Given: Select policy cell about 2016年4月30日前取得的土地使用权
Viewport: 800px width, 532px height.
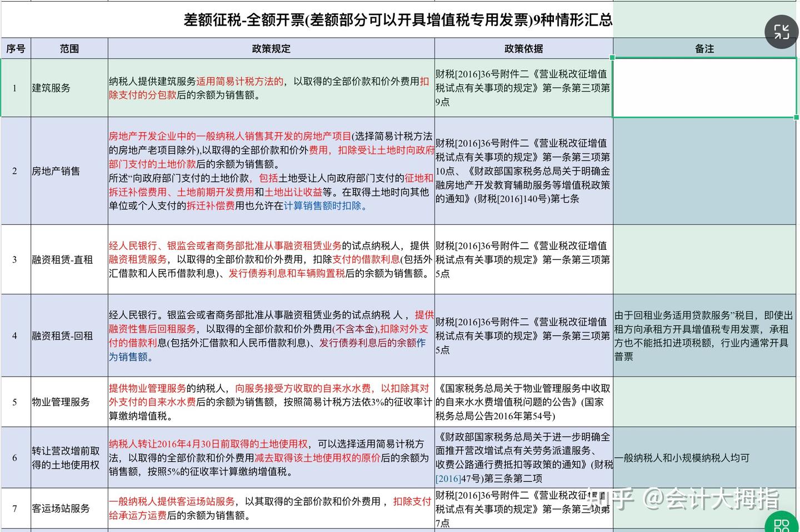Looking at the screenshot, I should [271, 458].
